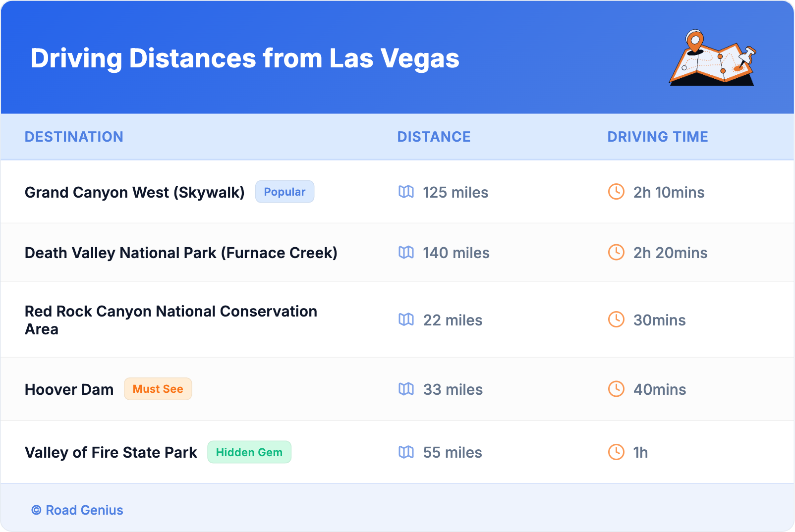
Task: Select the Must See badge
Action: (158, 389)
